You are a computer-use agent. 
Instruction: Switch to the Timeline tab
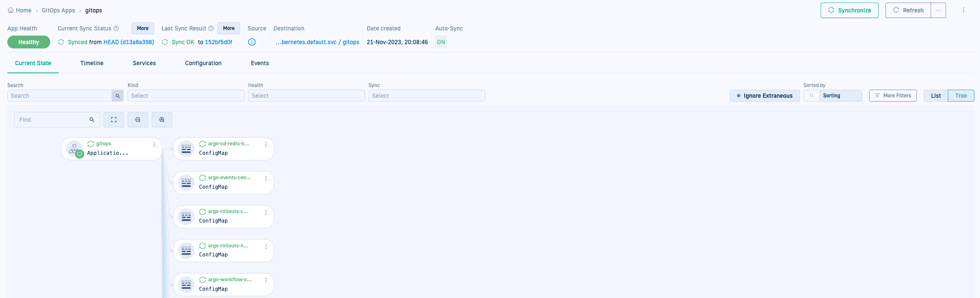click(x=92, y=63)
